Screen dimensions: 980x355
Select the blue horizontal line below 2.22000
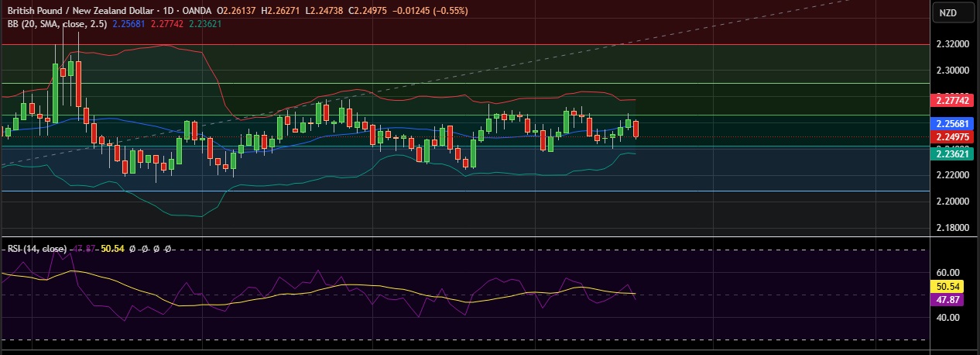coord(464,191)
